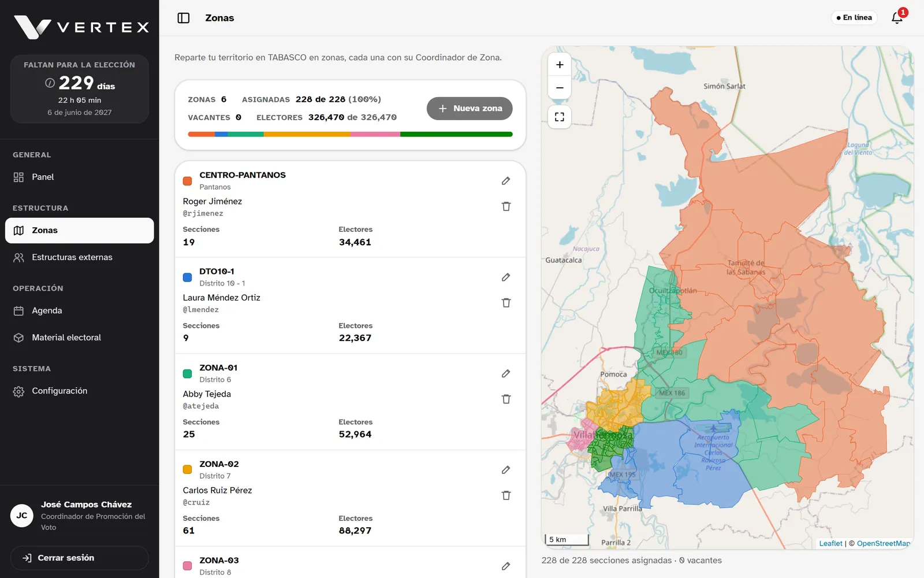The width and height of the screenshot is (924, 578).
Task: Edit the ZONA-02 zone
Action: click(506, 470)
